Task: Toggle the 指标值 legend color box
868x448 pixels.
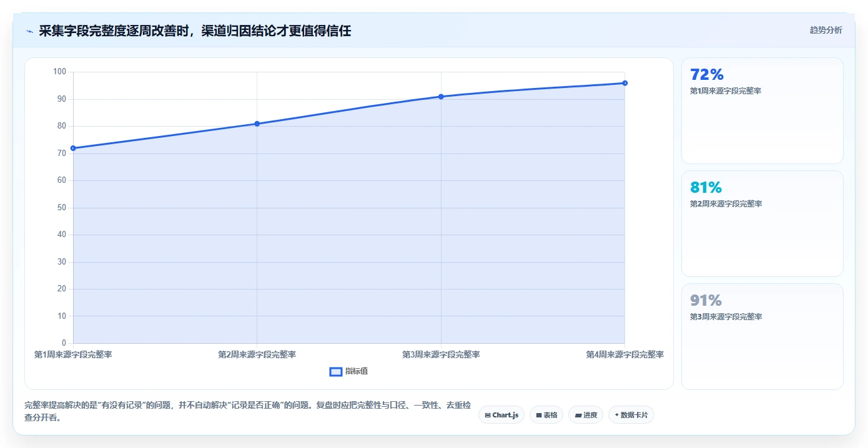Action: pos(336,371)
